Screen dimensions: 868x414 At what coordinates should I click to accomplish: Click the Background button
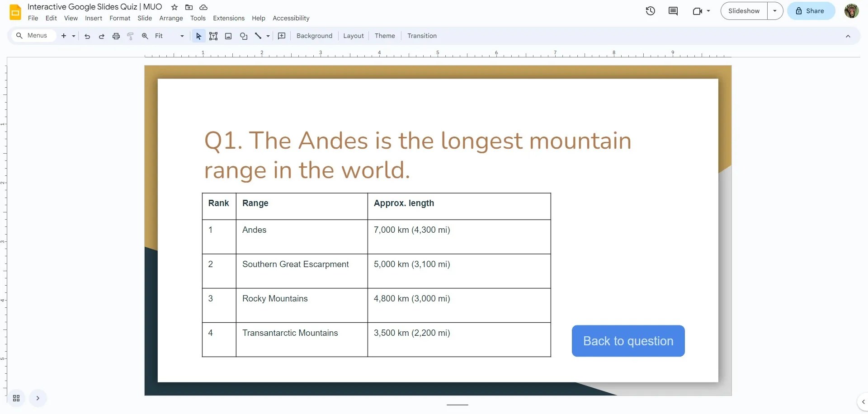[314, 36]
